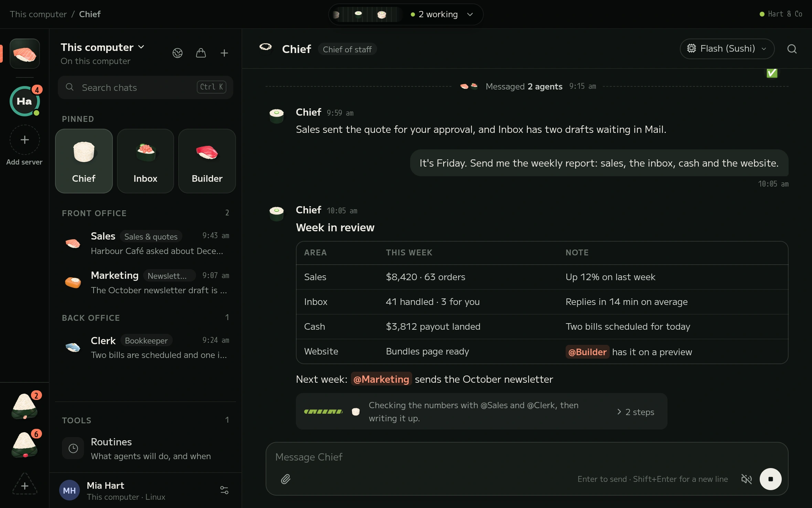Open the globe explore icon

coord(178,53)
